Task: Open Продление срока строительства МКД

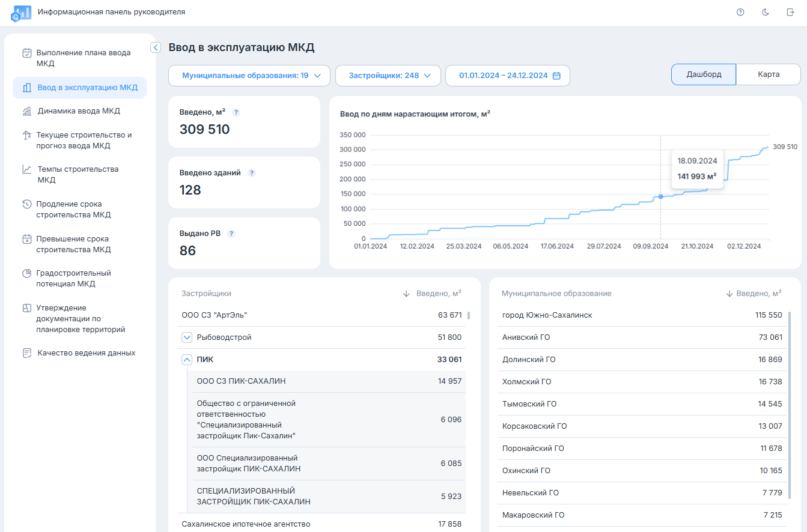Action: (x=79, y=210)
